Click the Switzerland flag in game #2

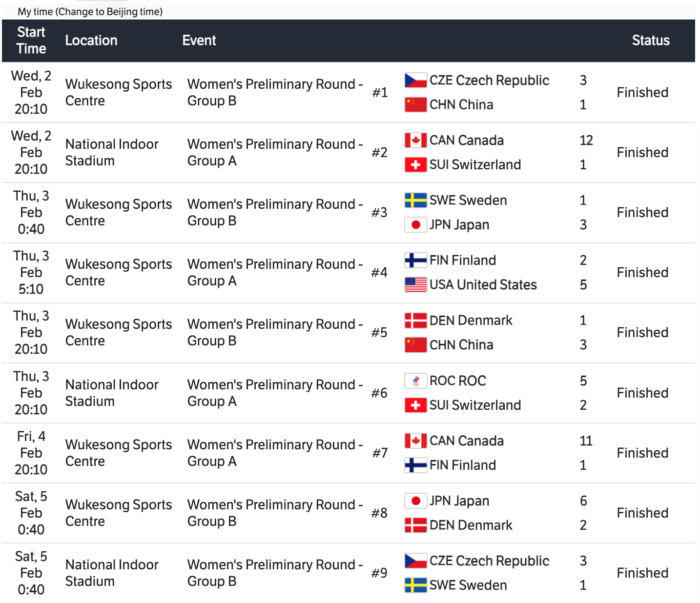click(x=415, y=165)
